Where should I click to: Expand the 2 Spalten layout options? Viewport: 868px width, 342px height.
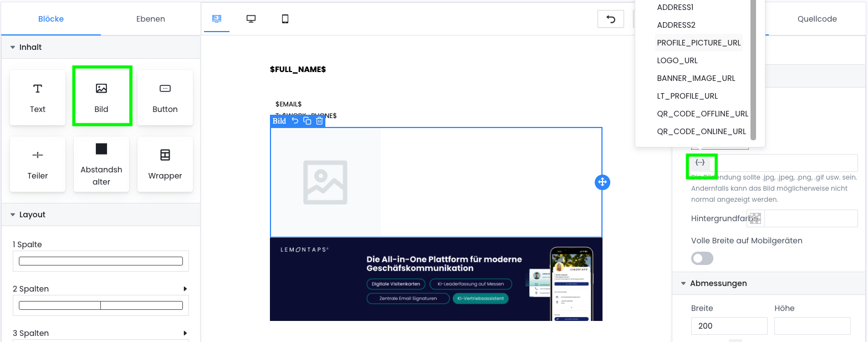point(185,289)
